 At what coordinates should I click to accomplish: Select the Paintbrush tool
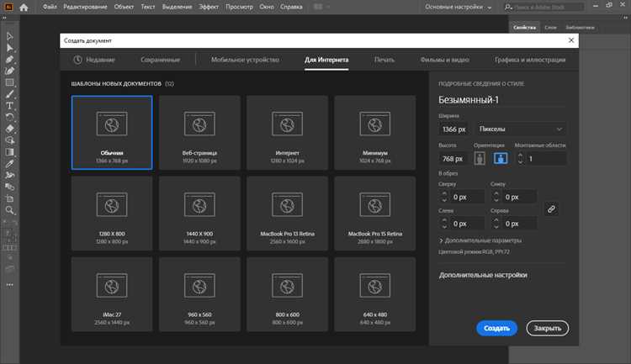[9, 94]
